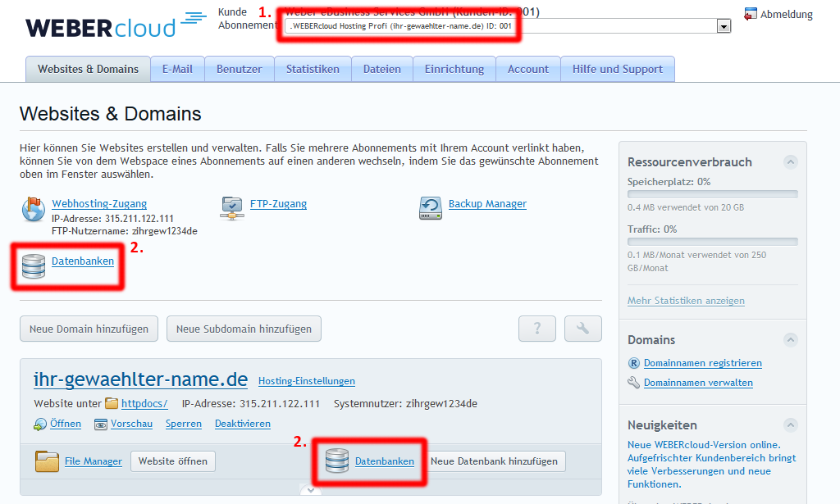Click the File Manager folder icon
Image resolution: width=840 pixels, height=504 pixels.
click(47, 461)
